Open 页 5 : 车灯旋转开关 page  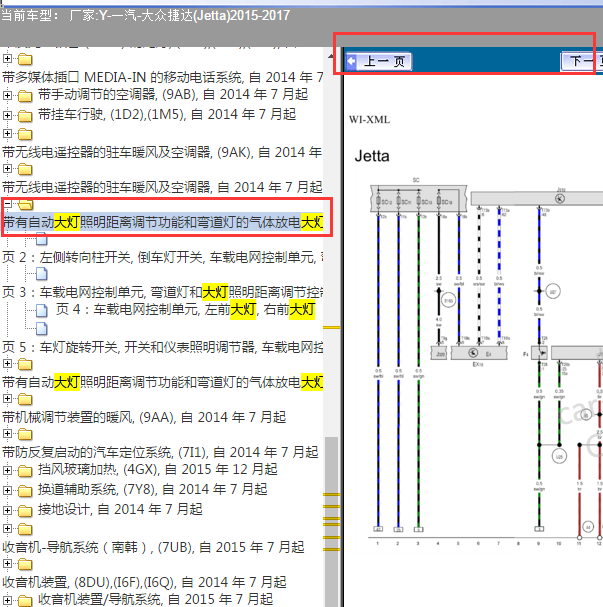[163, 347]
